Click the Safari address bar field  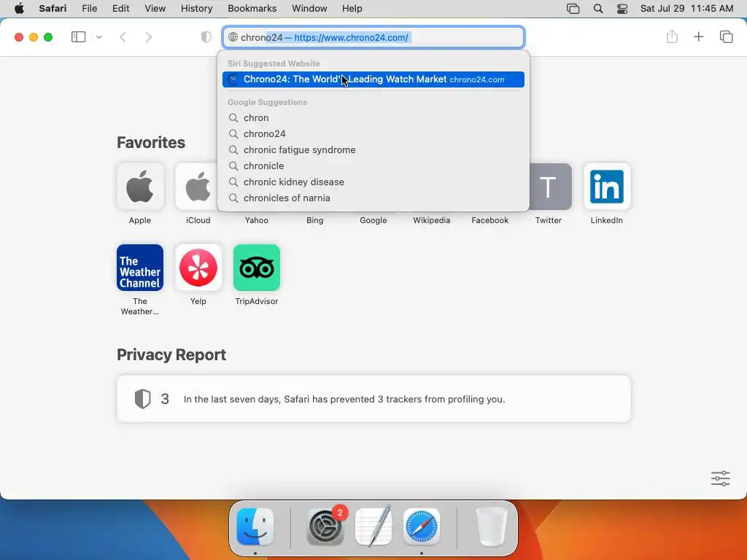(373, 37)
